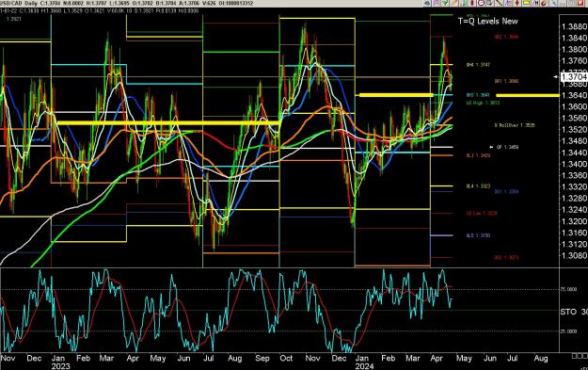Screen dimensions: 588x370
Task: Click the current price tag 1.3704
Action: click(574, 77)
